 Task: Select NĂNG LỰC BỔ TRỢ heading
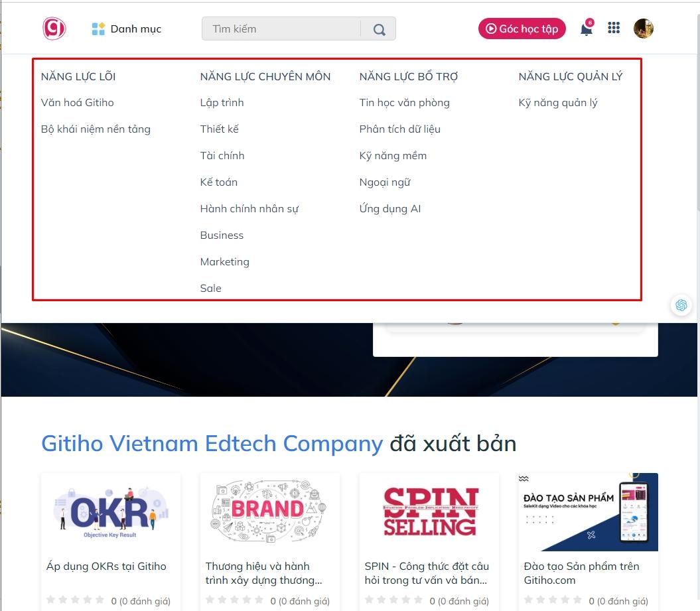pyautogui.click(x=409, y=77)
